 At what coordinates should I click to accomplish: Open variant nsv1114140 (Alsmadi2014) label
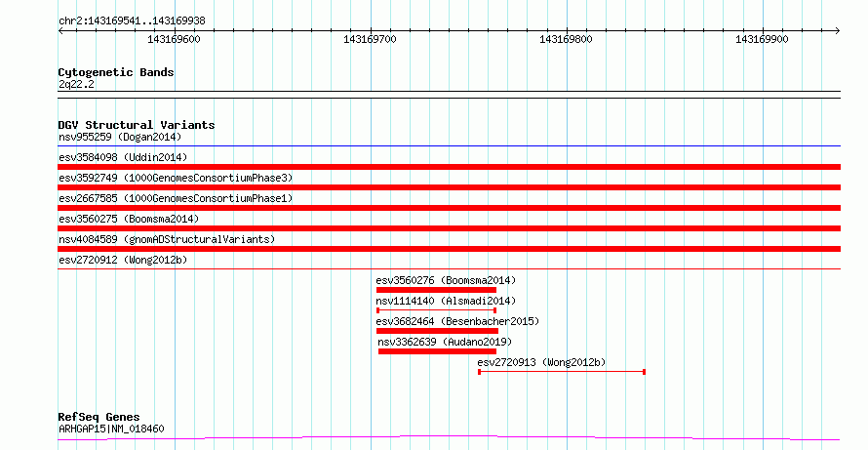[446, 301]
